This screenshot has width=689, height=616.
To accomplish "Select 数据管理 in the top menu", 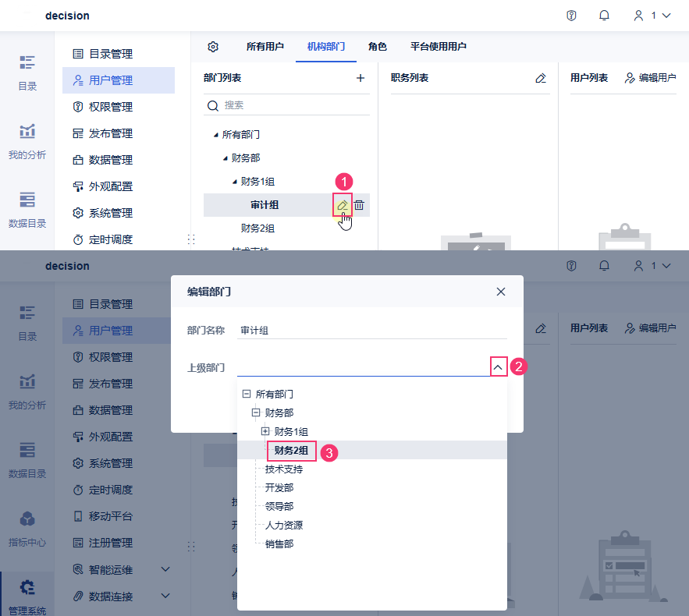I will click(118, 160).
